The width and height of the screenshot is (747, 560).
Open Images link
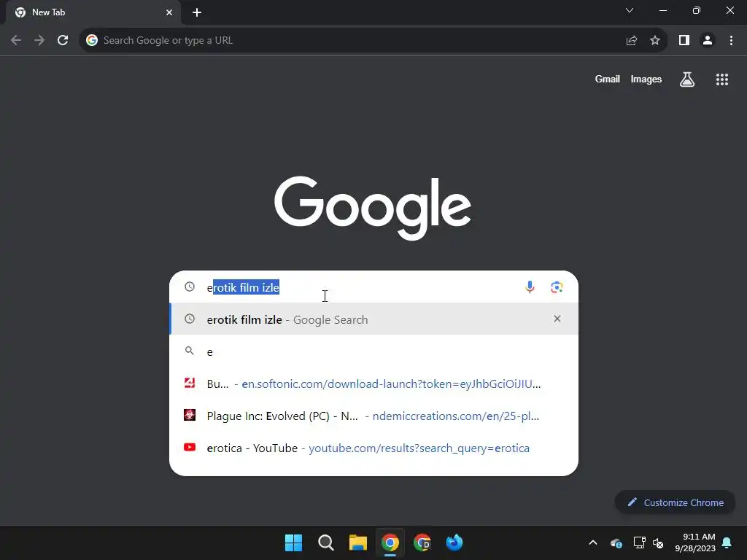(646, 79)
